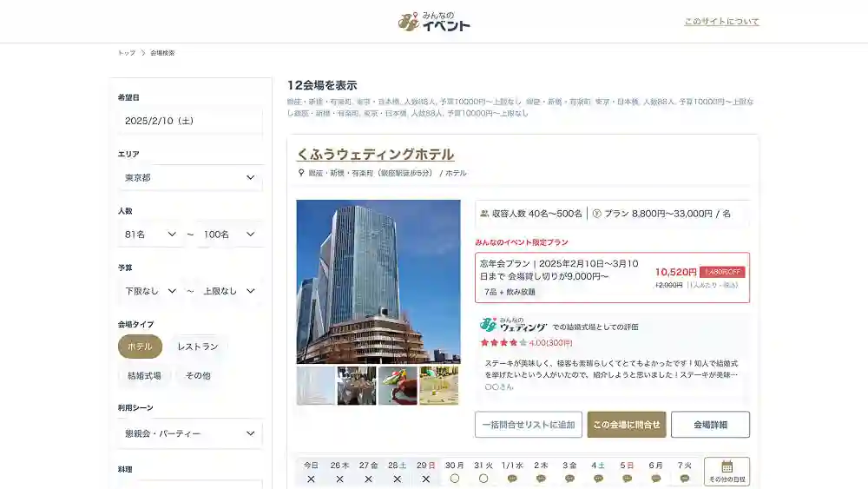
Task: Click この会場に問合せ button
Action: [x=627, y=425]
